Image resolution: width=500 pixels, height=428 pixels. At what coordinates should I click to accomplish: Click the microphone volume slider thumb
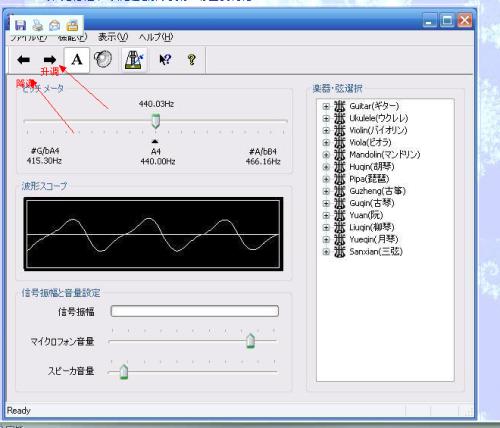(x=250, y=341)
